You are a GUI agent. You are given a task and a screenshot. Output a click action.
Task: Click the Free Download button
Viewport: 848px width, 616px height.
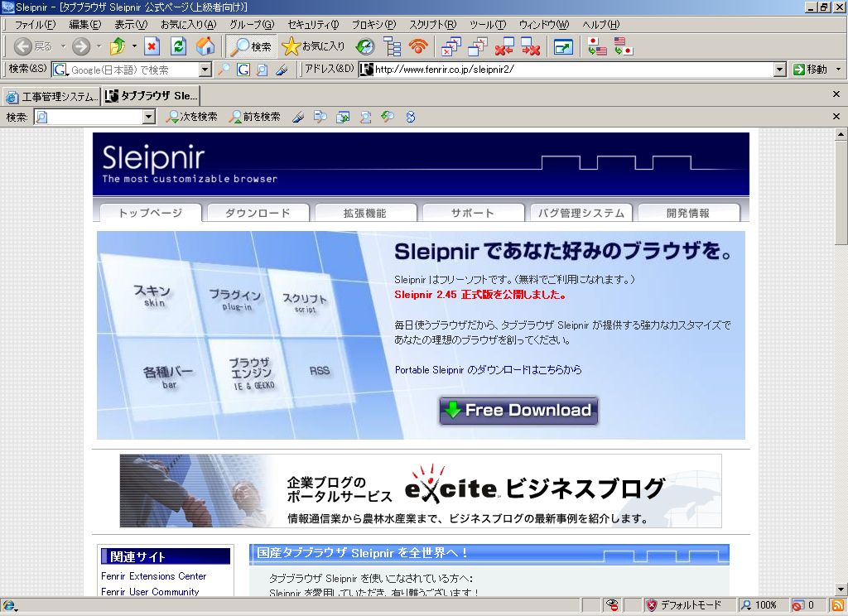click(519, 410)
